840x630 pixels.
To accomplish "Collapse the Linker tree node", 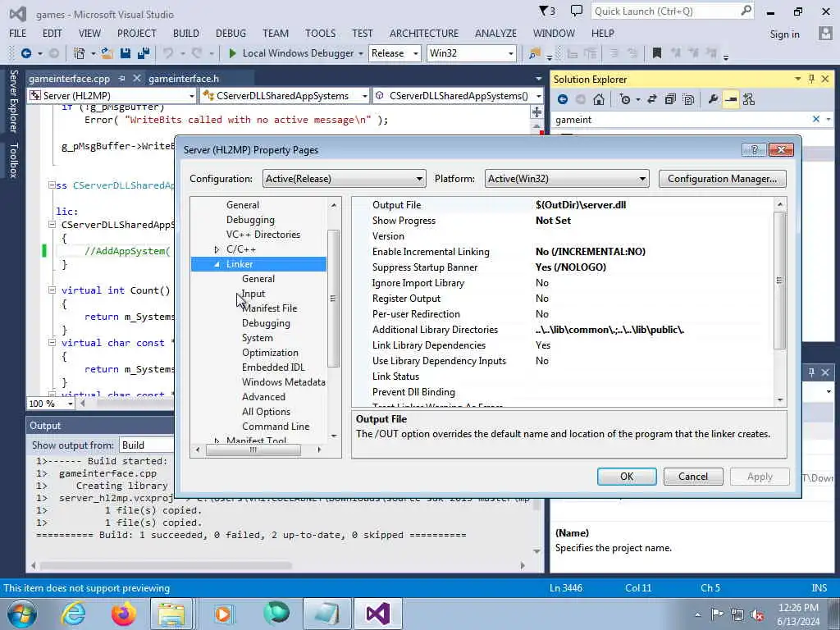I will pos(217,264).
